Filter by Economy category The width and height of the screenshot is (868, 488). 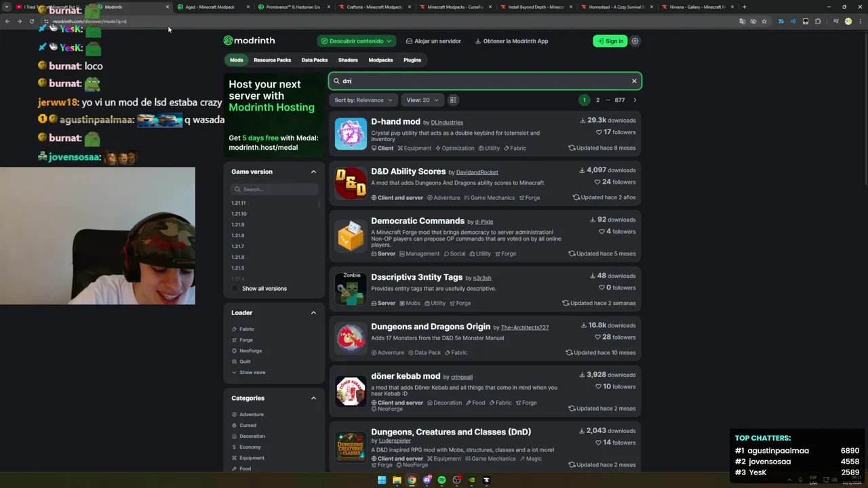tap(246, 447)
